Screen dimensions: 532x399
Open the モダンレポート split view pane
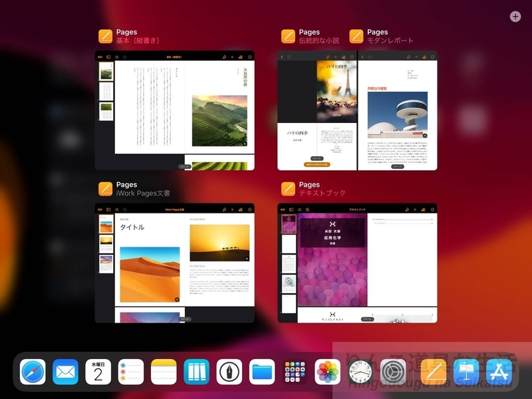(398, 110)
